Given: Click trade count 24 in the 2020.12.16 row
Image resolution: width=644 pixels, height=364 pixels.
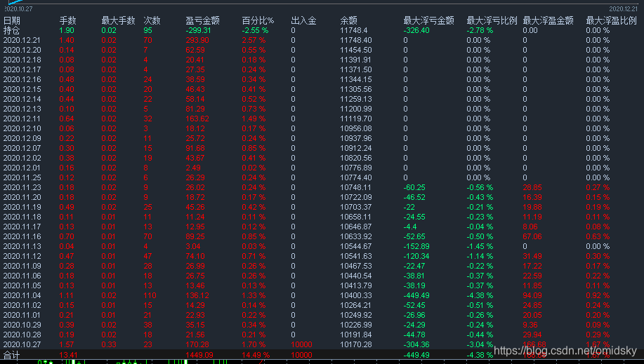Looking at the screenshot, I should click(148, 80).
